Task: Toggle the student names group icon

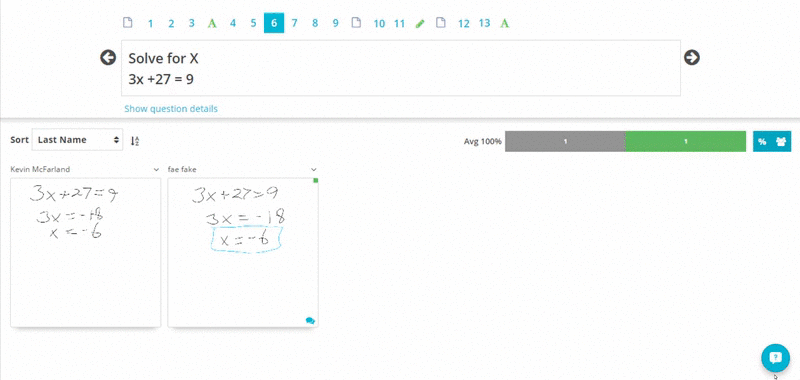Action: (781, 142)
